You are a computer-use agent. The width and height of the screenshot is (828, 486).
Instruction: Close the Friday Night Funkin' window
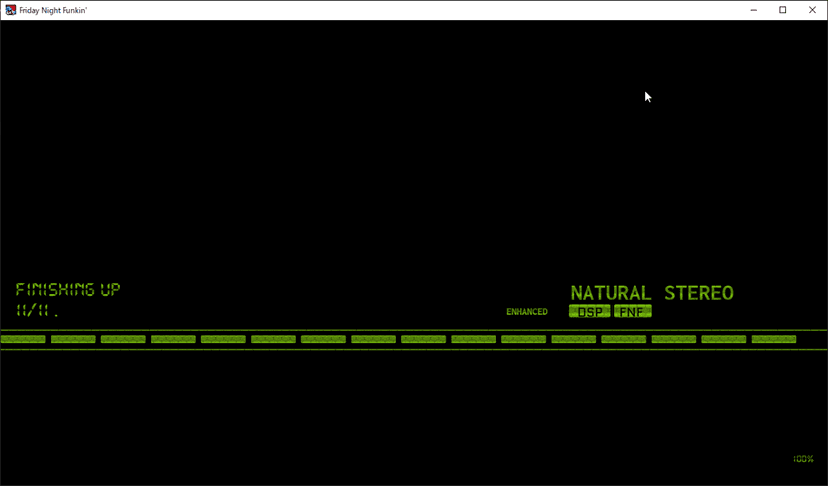(x=812, y=10)
